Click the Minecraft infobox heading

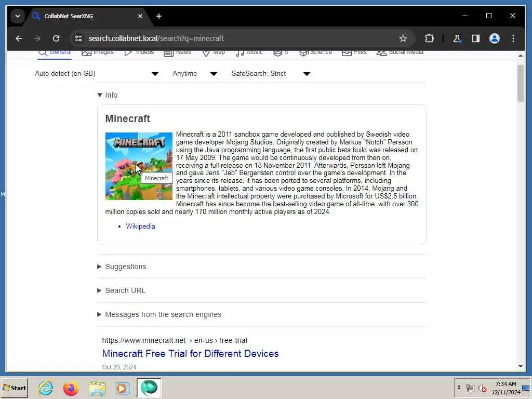coord(128,118)
